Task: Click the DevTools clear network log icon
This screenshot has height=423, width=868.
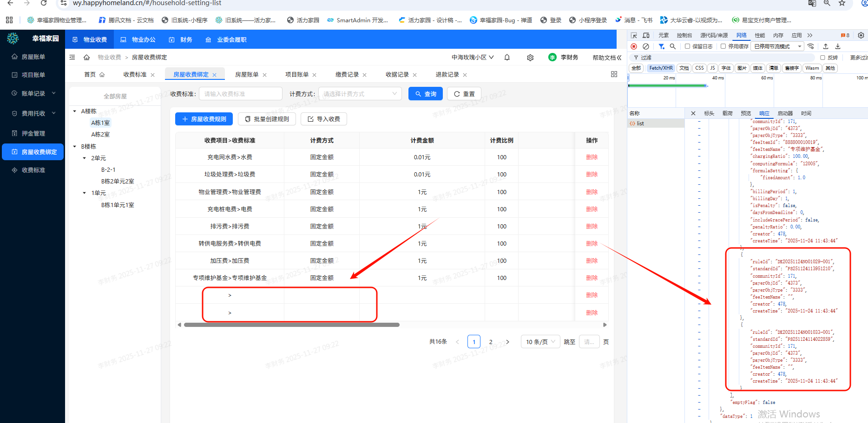Action: tap(646, 46)
